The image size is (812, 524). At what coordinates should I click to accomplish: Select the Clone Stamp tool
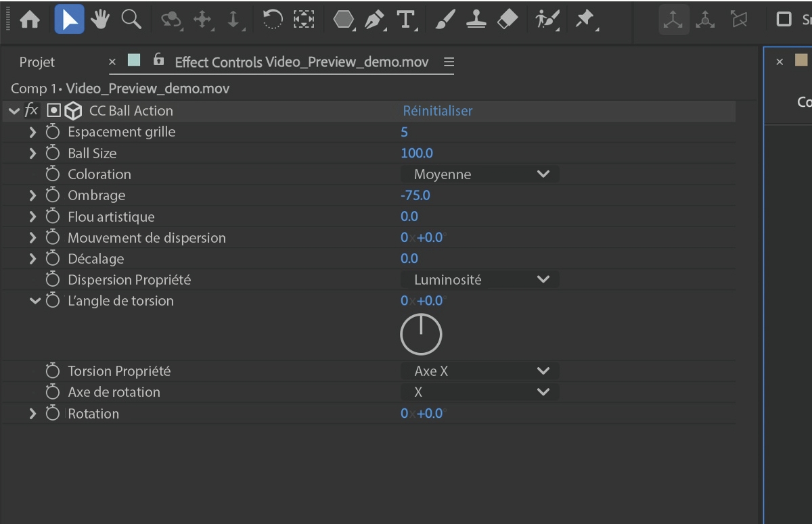pyautogui.click(x=476, y=19)
